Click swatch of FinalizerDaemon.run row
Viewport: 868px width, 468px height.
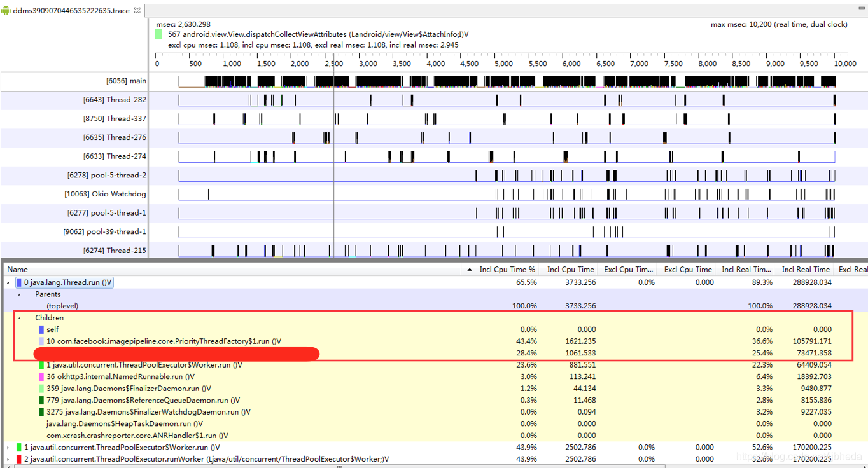click(41, 389)
